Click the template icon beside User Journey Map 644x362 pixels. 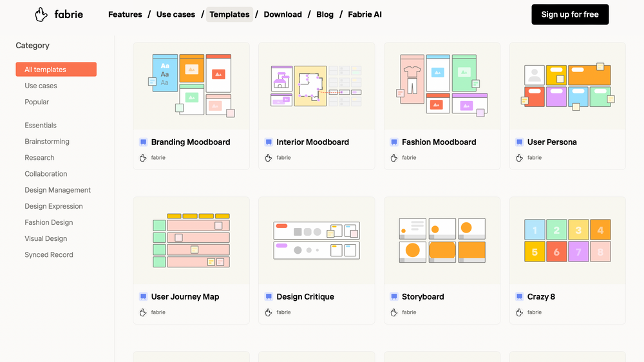[x=143, y=297]
